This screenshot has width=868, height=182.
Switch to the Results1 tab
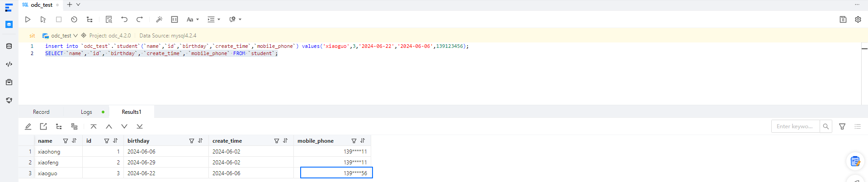click(132, 112)
